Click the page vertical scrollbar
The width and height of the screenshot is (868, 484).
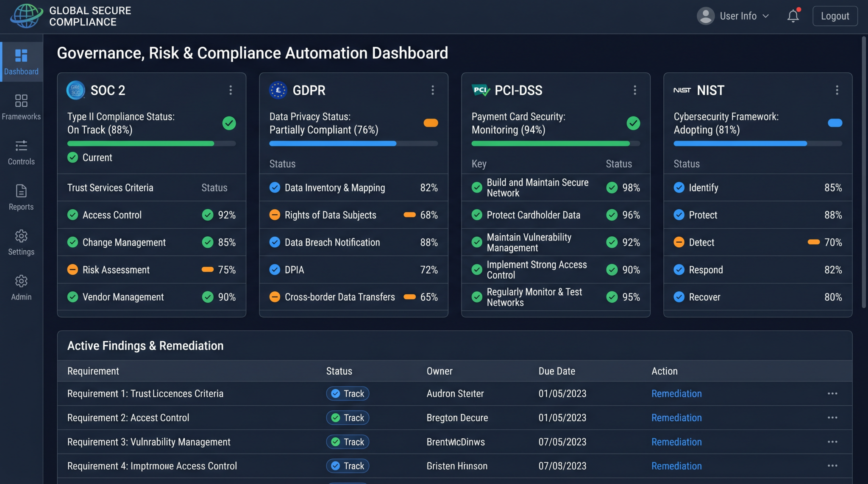[x=864, y=172]
